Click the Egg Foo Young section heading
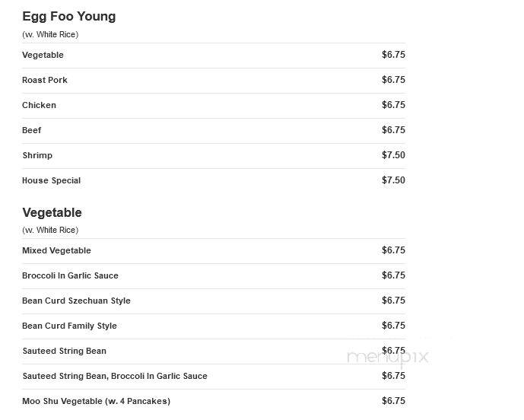Viewport: 524px width, 420px height. coord(69,17)
